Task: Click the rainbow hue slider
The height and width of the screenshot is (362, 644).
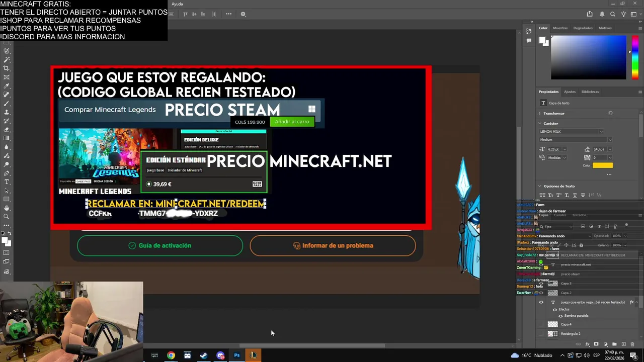Action: pos(635,57)
